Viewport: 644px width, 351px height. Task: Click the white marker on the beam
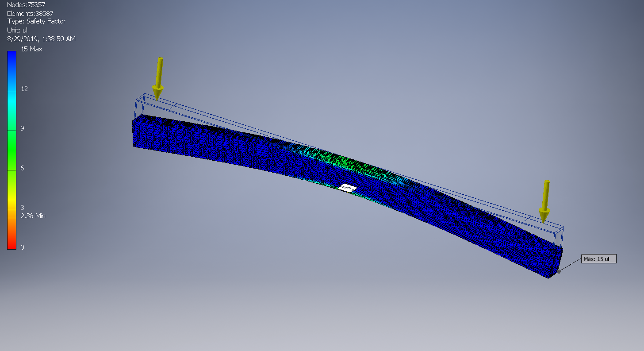[347, 189]
